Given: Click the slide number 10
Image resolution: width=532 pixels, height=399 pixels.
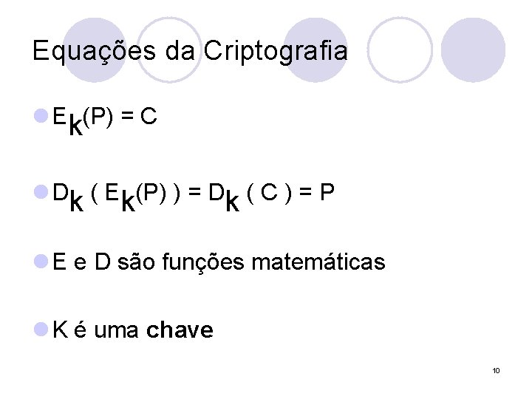Looking at the screenshot, I should click(x=496, y=369).
